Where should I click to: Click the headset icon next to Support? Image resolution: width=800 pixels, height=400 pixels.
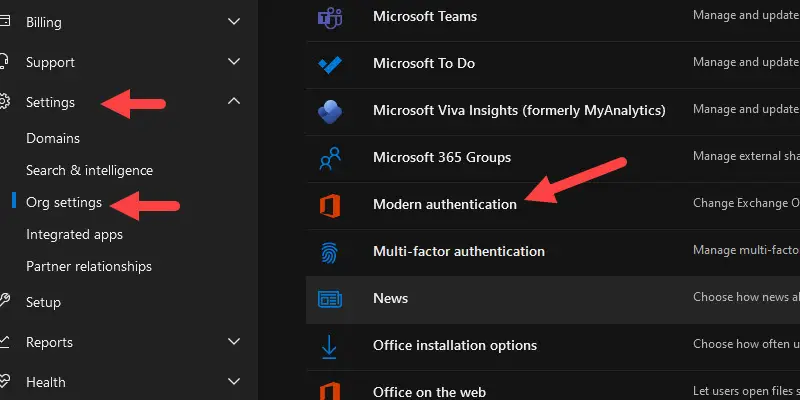(4, 61)
